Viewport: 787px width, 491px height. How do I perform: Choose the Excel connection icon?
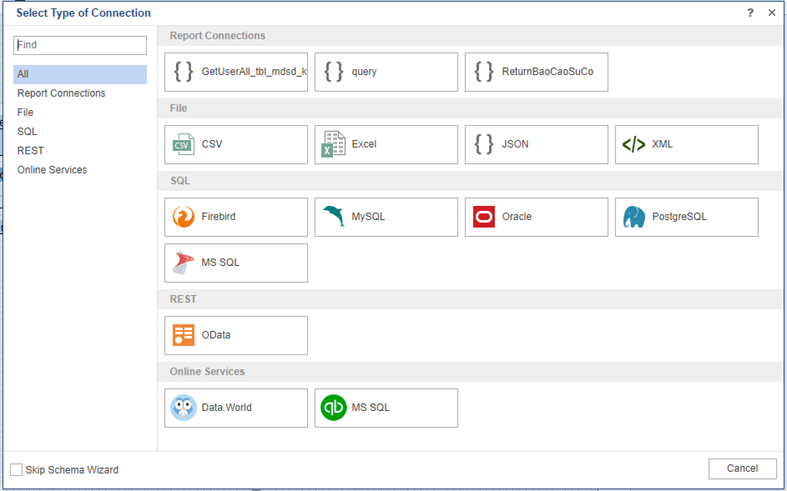333,144
